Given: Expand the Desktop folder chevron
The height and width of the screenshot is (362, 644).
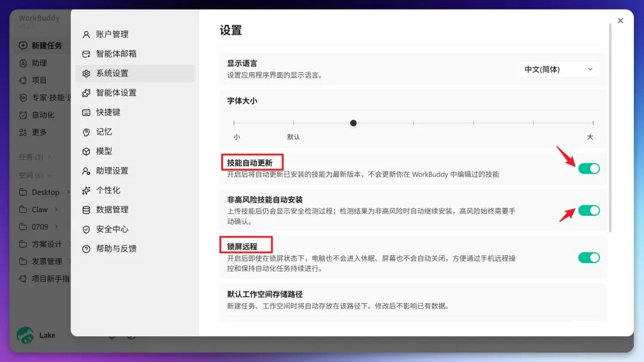Looking at the screenshot, I should [x=68, y=192].
